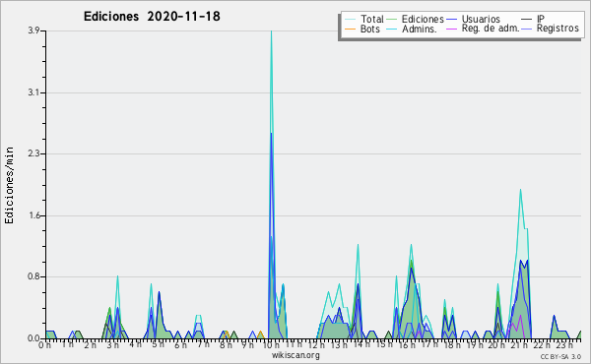Click the tallest peak at 10 h
Image resolution: width=591 pixels, height=364 pixels.
pos(271,31)
